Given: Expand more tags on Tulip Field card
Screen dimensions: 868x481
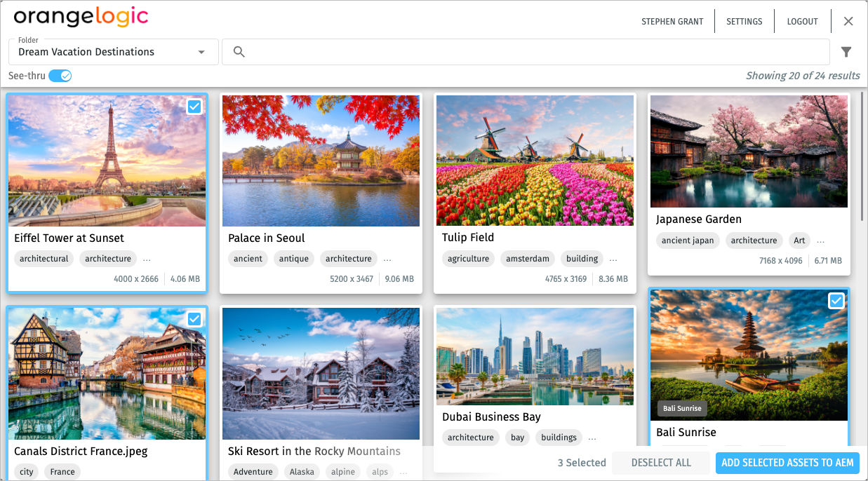Looking at the screenshot, I should click(x=613, y=259).
